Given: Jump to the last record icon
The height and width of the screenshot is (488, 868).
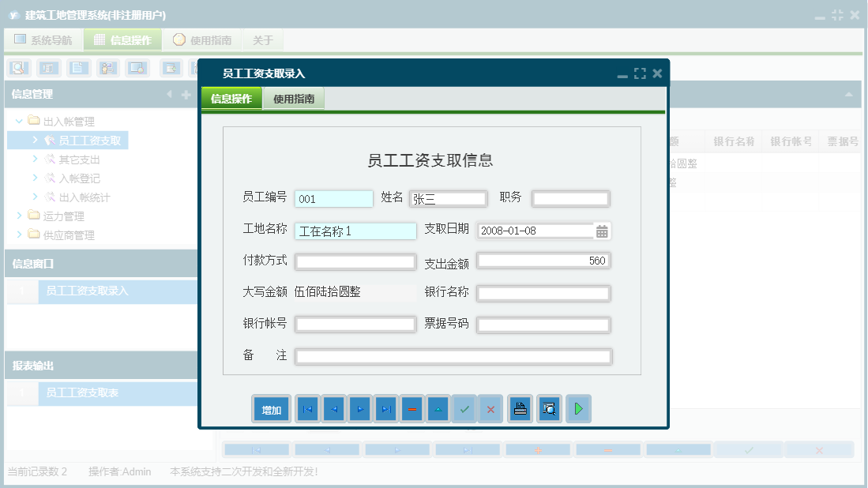Looking at the screenshot, I should [x=385, y=408].
